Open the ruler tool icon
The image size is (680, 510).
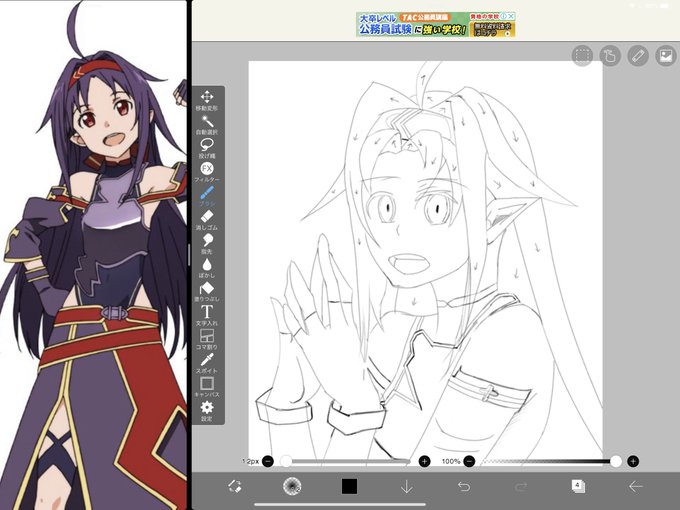tap(638, 56)
